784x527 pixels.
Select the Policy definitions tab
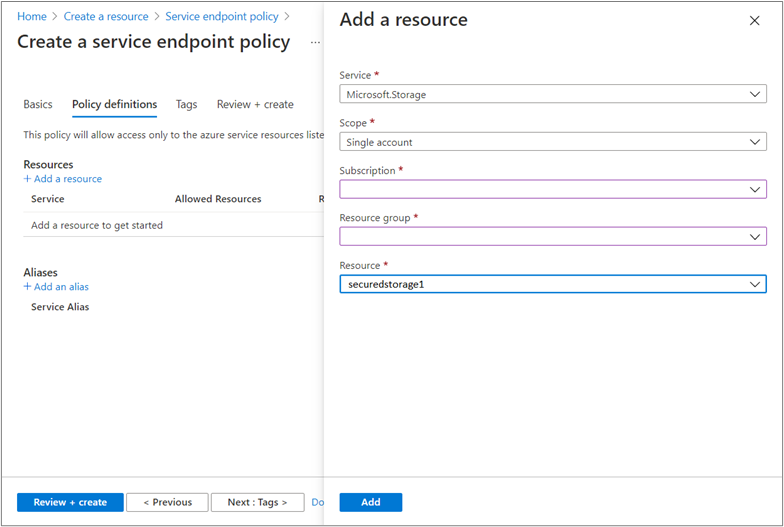tap(114, 104)
